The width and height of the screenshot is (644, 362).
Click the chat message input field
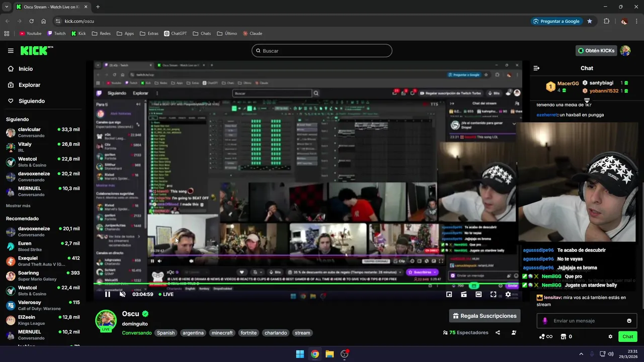586,321
